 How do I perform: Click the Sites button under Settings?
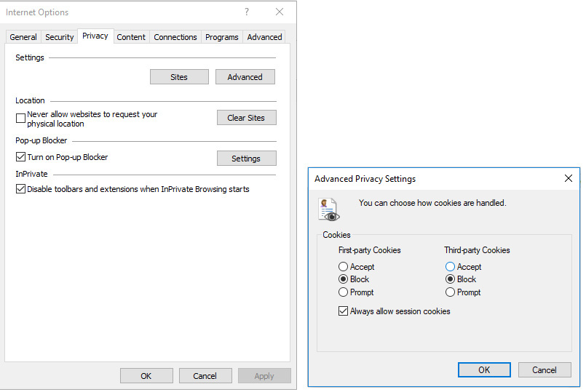(x=179, y=77)
